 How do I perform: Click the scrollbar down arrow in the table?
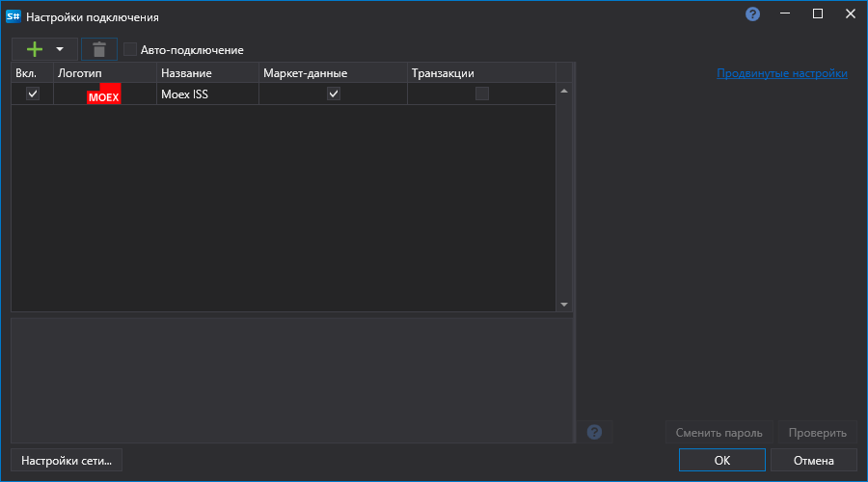point(564,305)
